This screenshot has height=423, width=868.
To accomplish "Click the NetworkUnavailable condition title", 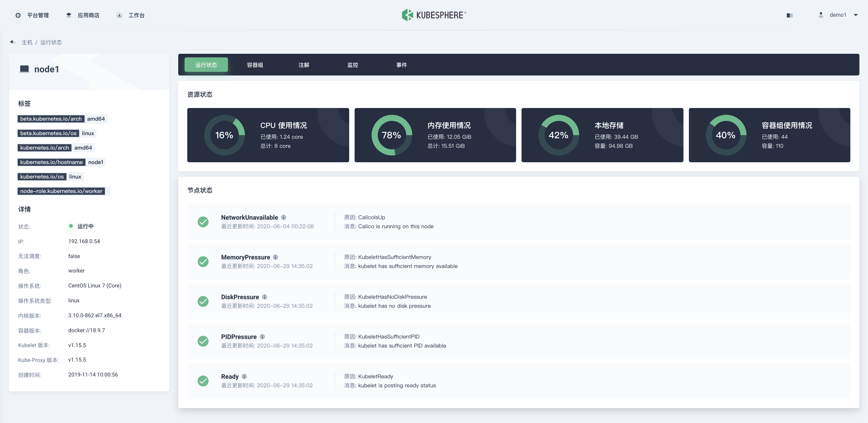I will click(x=249, y=218).
